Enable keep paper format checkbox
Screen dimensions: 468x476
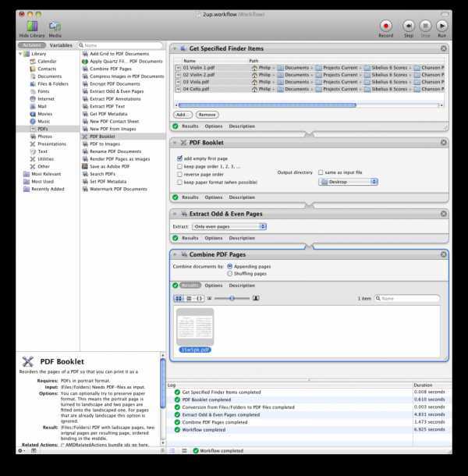coord(179,182)
